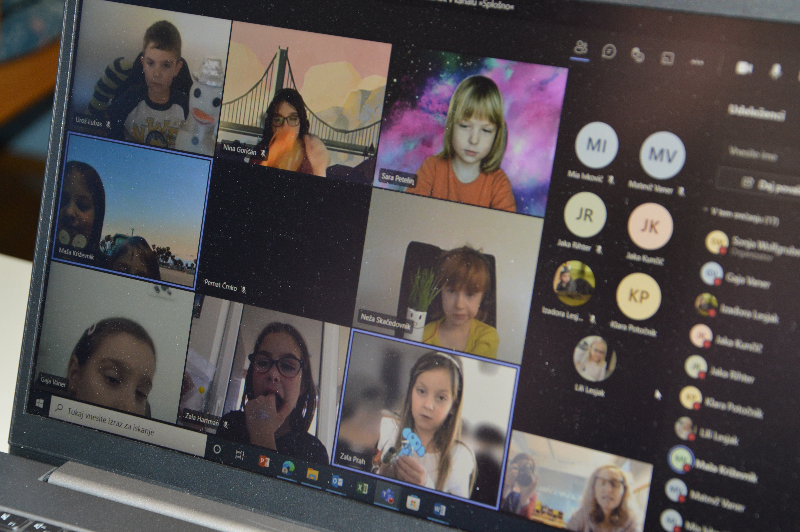Click the KP avatar of Klara Potočnik
This screenshot has height=532, width=800.
639,297
